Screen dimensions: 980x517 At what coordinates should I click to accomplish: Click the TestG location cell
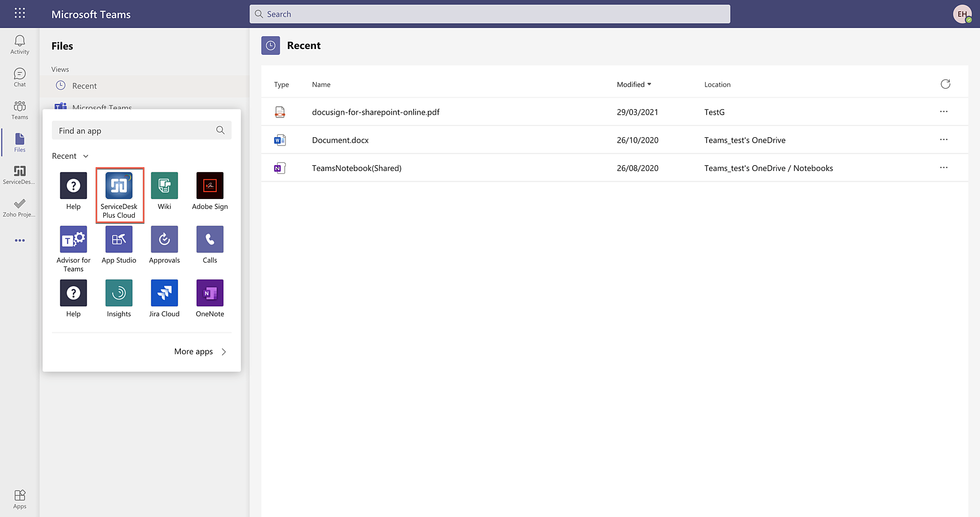point(714,112)
